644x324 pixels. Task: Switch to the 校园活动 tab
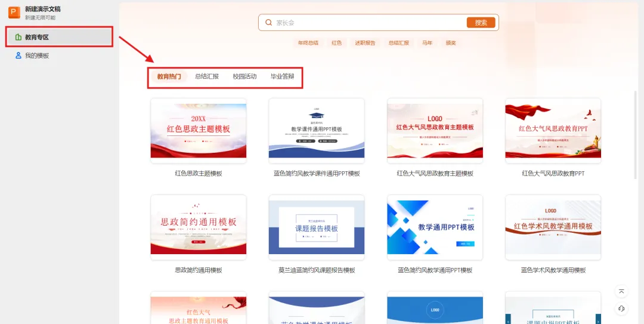(245, 76)
